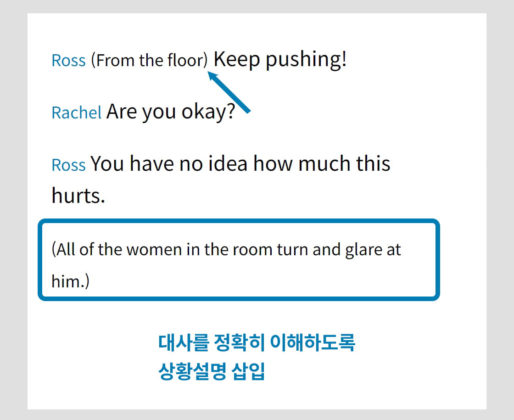Viewport: 514px width, 420px height.
Task: Click the word "okay?" in Rachel's line
Action: click(208, 112)
